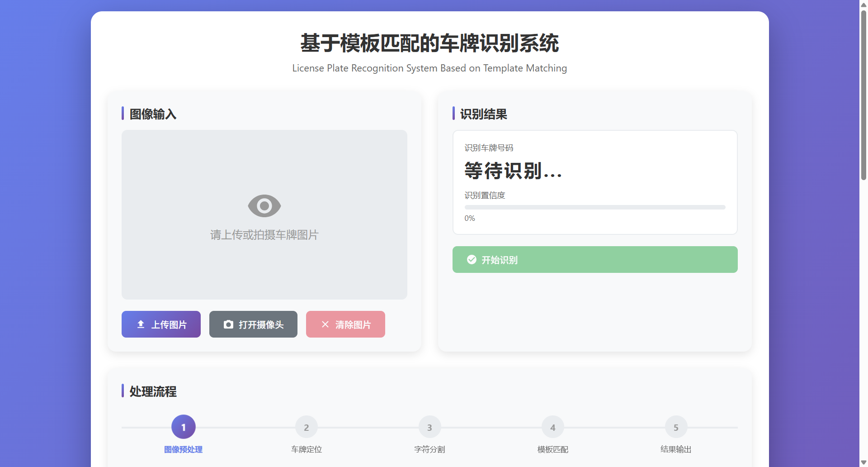Click the 等待识别... result text

pyautogui.click(x=513, y=172)
